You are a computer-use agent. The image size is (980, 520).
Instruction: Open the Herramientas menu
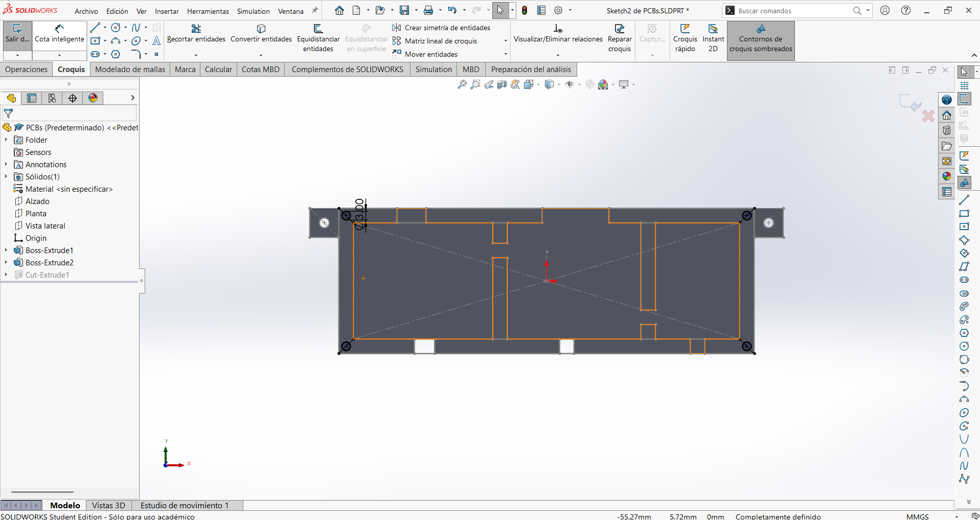(208, 11)
